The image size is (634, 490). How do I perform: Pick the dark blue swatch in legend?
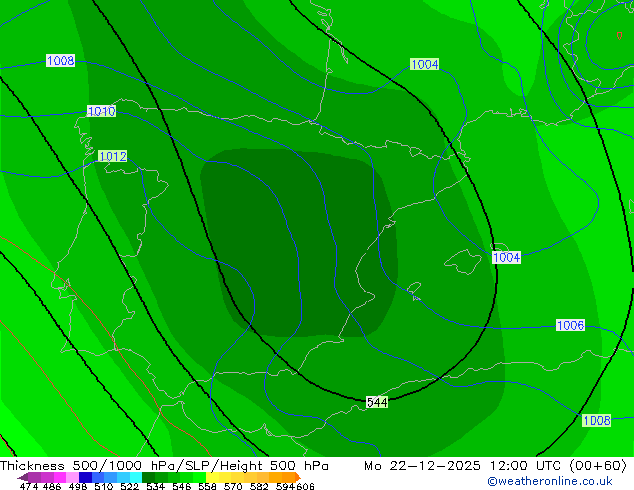(x=85, y=477)
